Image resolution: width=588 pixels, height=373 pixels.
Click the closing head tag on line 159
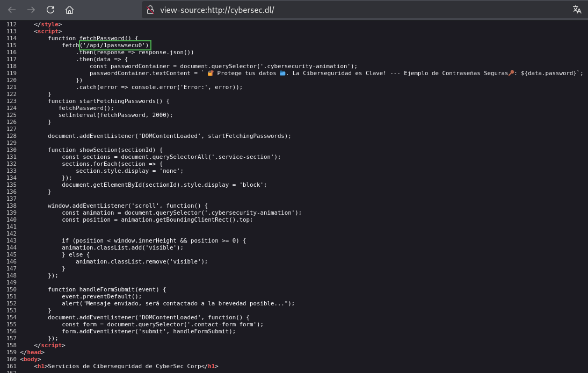pyautogui.click(x=32, y=353)
